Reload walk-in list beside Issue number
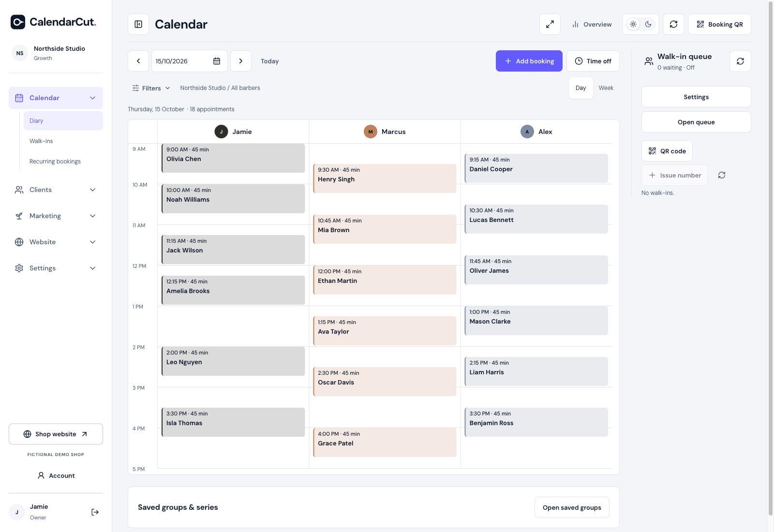The image size is (774, 532). (722, 175)
